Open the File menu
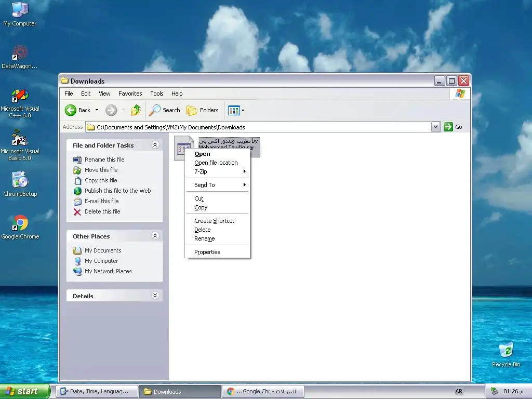532x399 pixels. click(x=69, y=94)
